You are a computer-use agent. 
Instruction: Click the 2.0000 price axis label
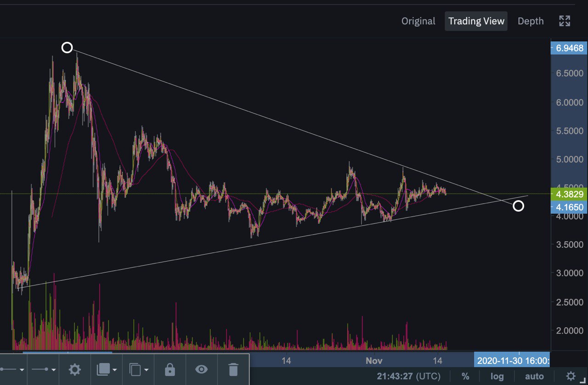(x=570, y=330)
